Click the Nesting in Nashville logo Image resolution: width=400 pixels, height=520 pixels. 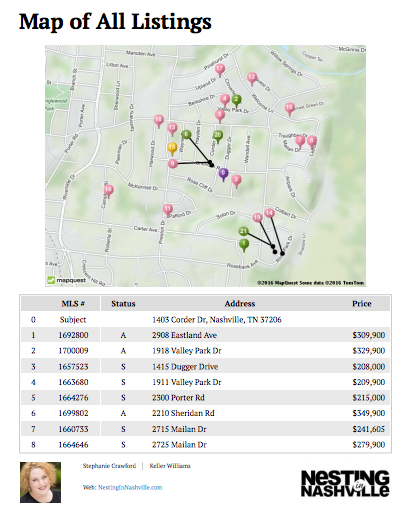(x=345, y=483)
